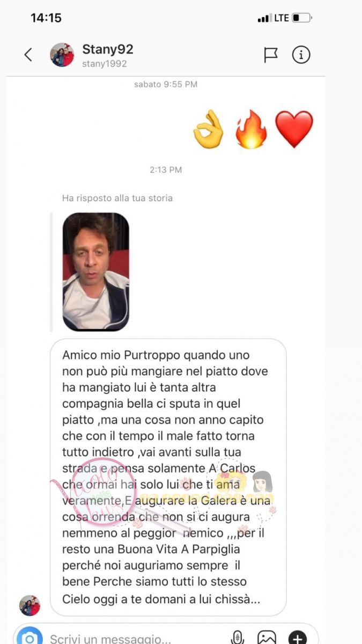Tap the battery status indicator

coord(302,18)
